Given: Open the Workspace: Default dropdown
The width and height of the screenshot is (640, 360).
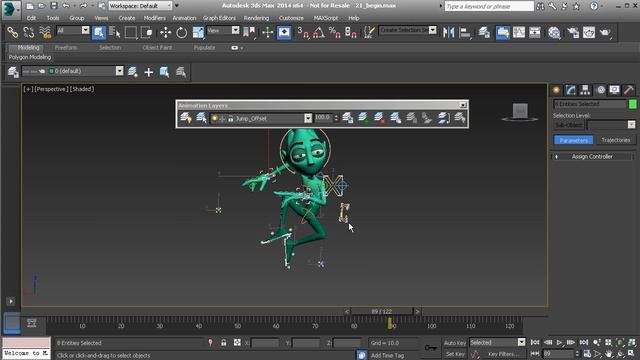Looking at the screenshot, I should [140, 6].
